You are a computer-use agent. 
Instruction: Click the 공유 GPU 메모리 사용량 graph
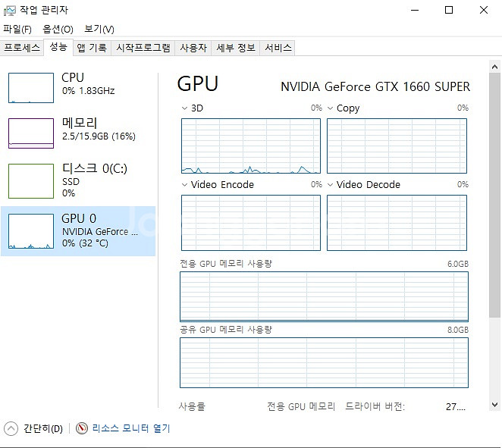(x=324, y=362)
